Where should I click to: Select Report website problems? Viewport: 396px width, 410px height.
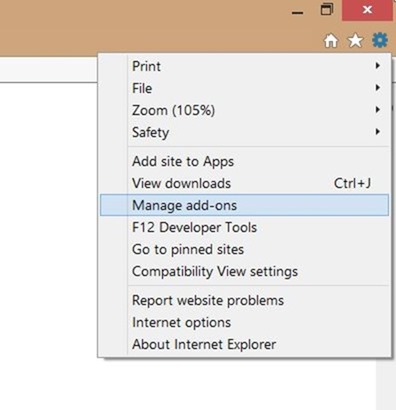coord(244,300)
